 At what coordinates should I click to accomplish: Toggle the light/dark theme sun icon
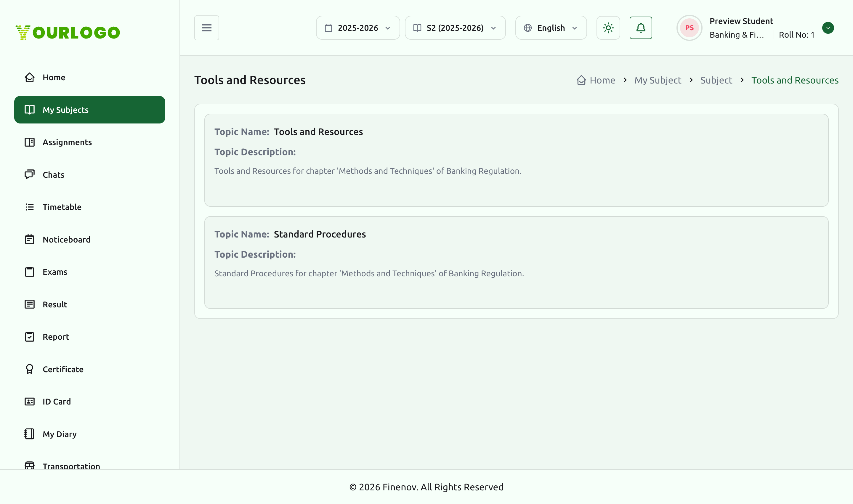608,28
